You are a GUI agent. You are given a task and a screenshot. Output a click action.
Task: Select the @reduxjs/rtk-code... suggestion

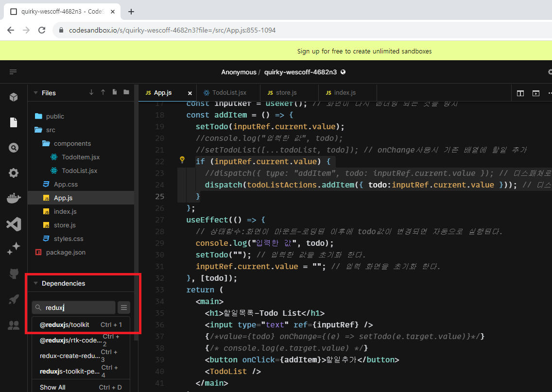pyautogui.click(x=81, y=341)
